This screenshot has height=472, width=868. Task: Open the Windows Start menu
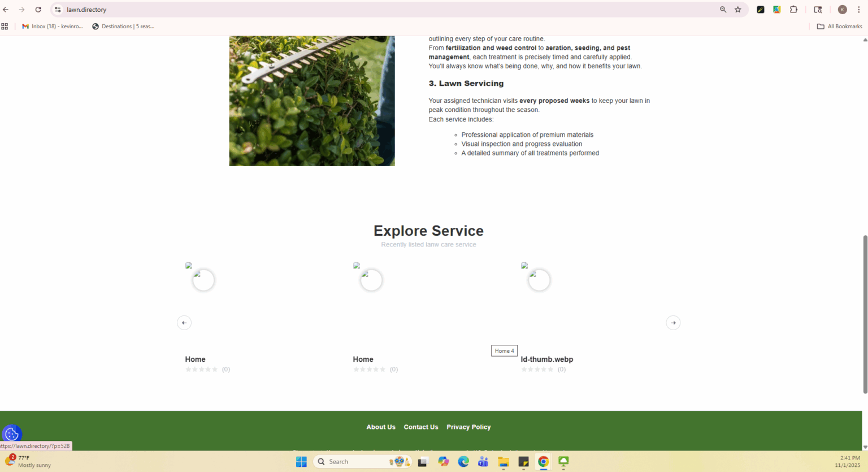301,462
